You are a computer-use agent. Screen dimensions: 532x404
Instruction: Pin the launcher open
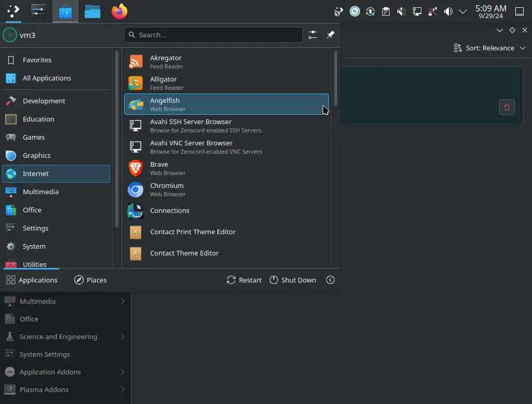(x=330, y=35)
